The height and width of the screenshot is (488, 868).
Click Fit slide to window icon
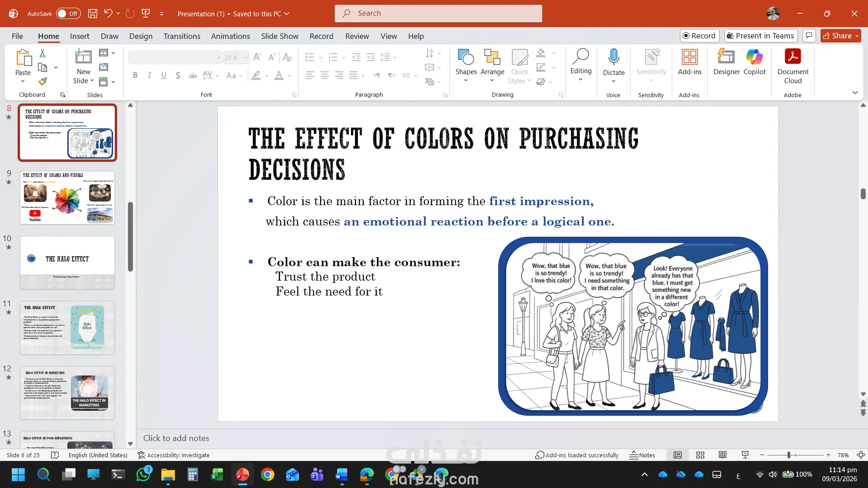(861, 455)
